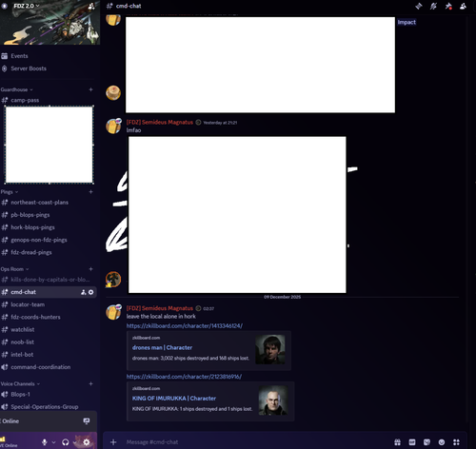
Task: Open zkillboard link ending 1413346124
Action: click(x=185, y=326)
